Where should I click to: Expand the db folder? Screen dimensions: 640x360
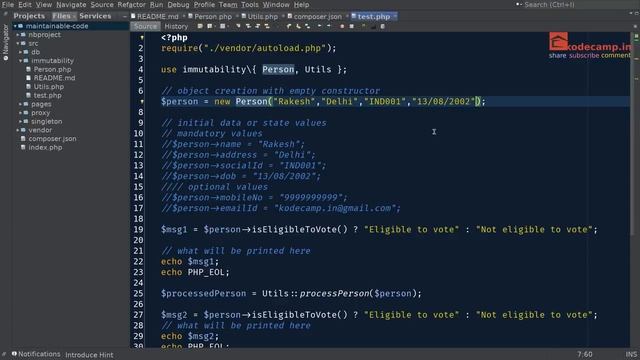click(x=20, y=52)
